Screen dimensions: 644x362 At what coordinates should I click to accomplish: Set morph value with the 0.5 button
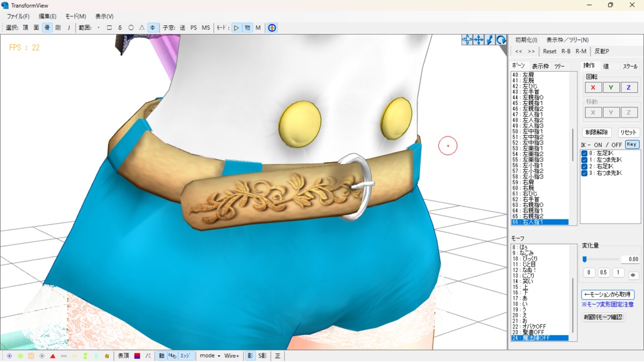coord(603,273)
